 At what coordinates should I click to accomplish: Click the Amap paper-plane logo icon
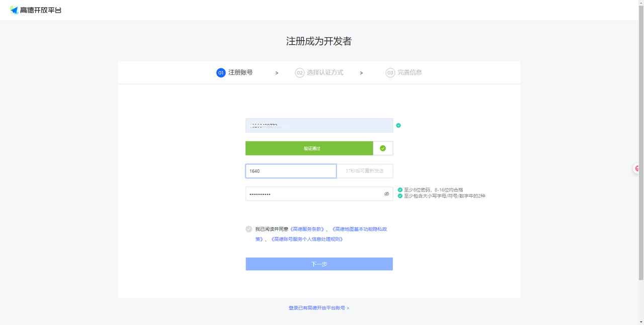[14, 10]
